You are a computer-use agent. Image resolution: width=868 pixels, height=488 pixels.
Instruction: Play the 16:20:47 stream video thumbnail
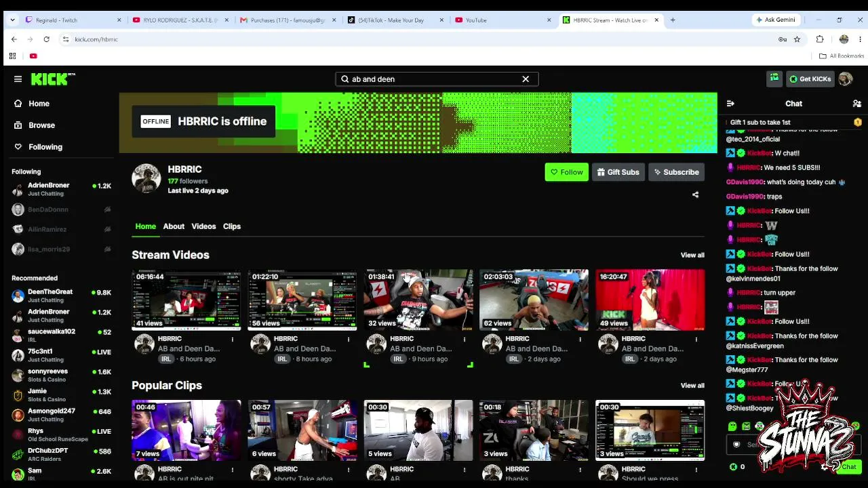coord(650,300)
